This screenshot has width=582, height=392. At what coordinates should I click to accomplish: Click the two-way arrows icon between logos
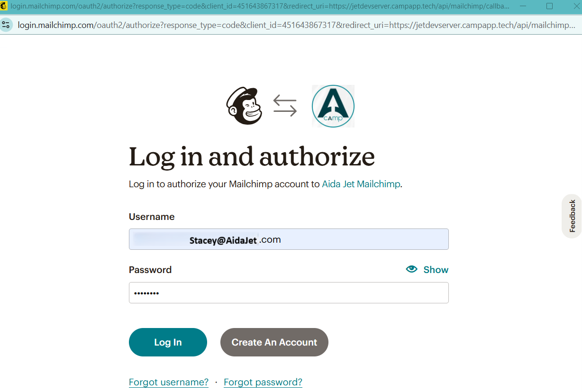pyautogui.click(x=285, y=106)
